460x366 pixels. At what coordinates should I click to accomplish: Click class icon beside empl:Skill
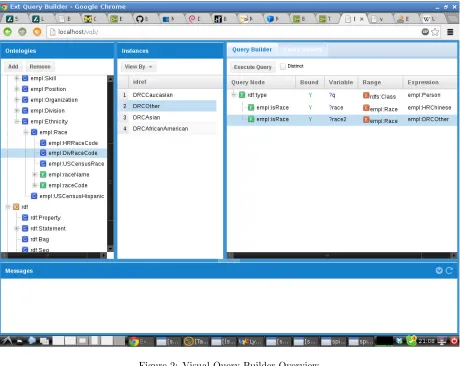pos(25,78)
